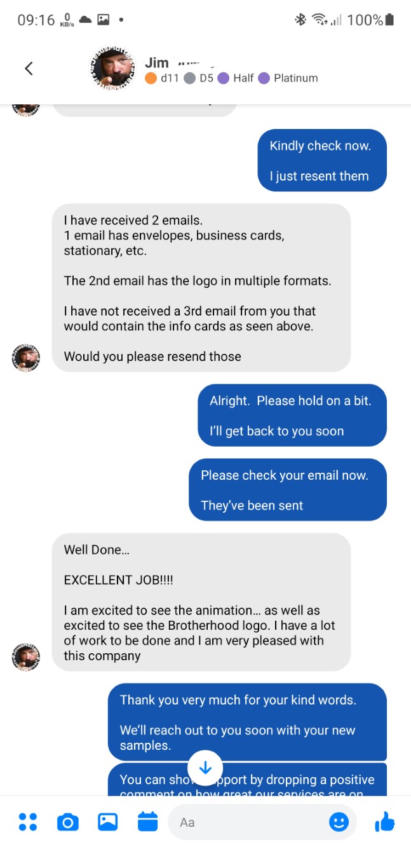Tap the 'Kindly check now' message bubble

pos(322,160)
